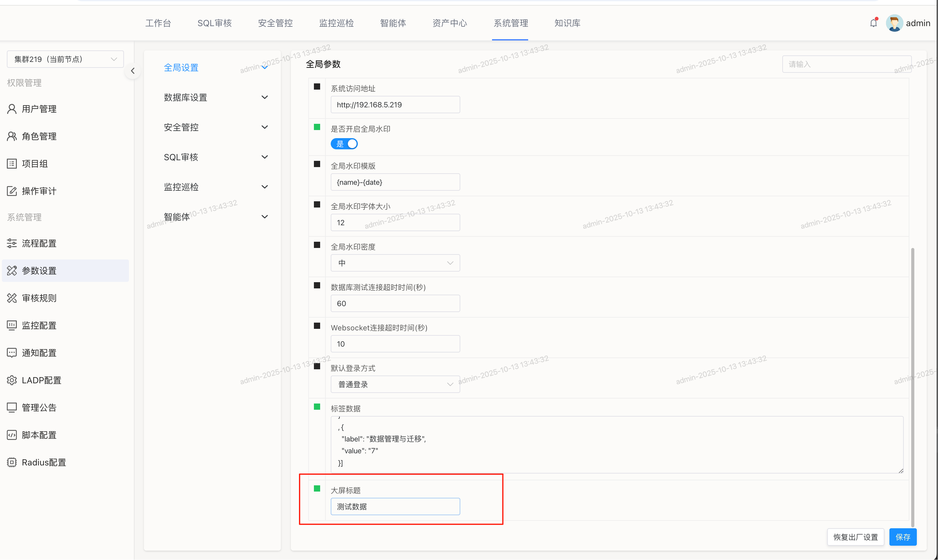Click the green square beside 大屏标题
The height and width of the screenshot is (560, 938).
317,489
